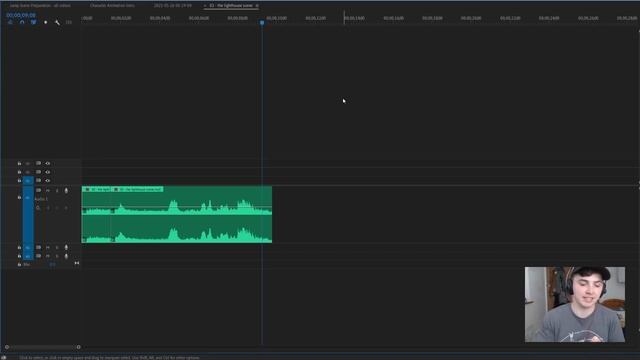Lock the Mix track
The width and height of the screenshot is (640, 360).
coord(19,264)
